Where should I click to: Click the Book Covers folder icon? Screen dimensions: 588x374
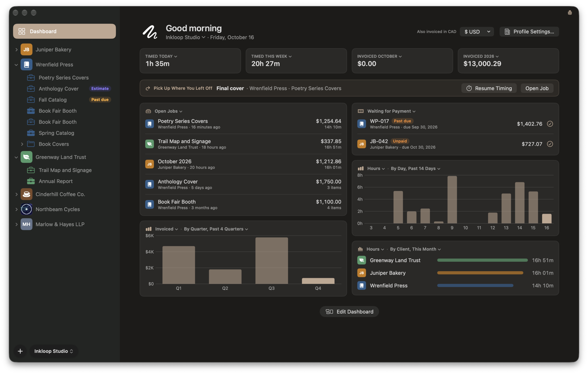(31, 144)
